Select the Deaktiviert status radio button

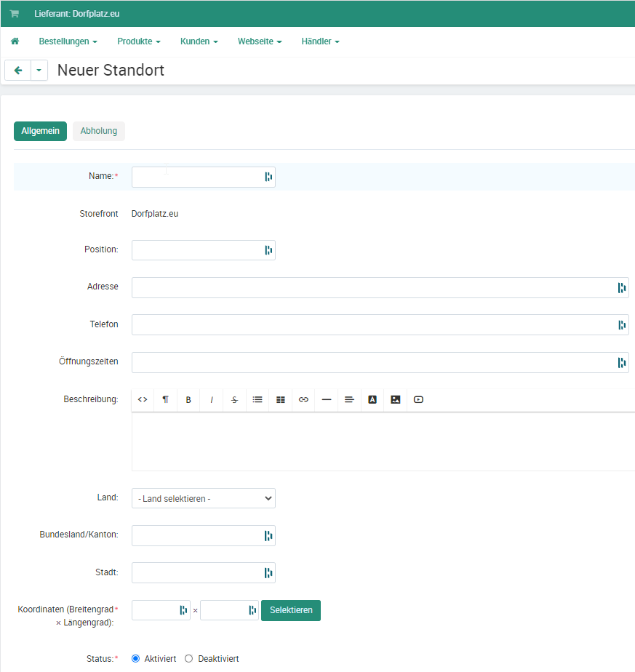point(188,659)
